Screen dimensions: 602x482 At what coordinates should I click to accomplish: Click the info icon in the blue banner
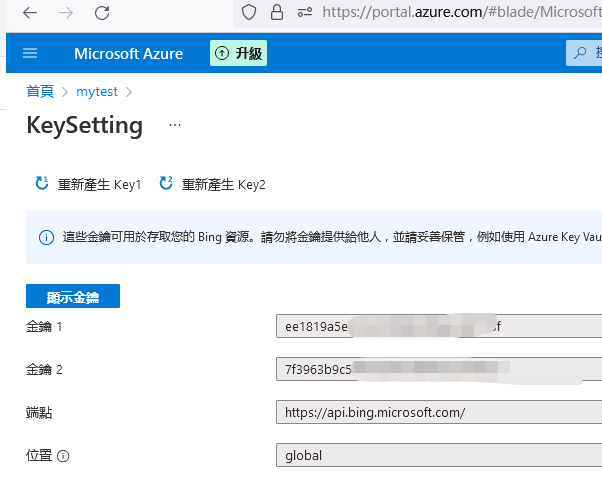click(46, 237)
